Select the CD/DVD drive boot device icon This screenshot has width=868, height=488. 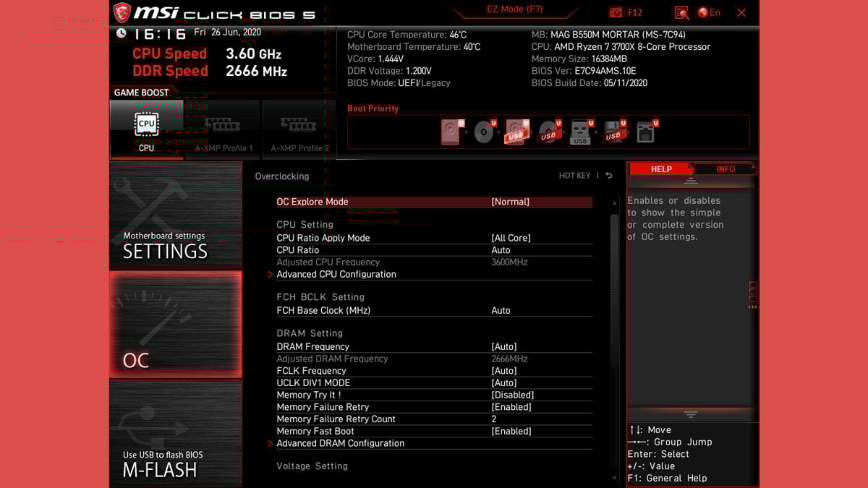(485, 132)
